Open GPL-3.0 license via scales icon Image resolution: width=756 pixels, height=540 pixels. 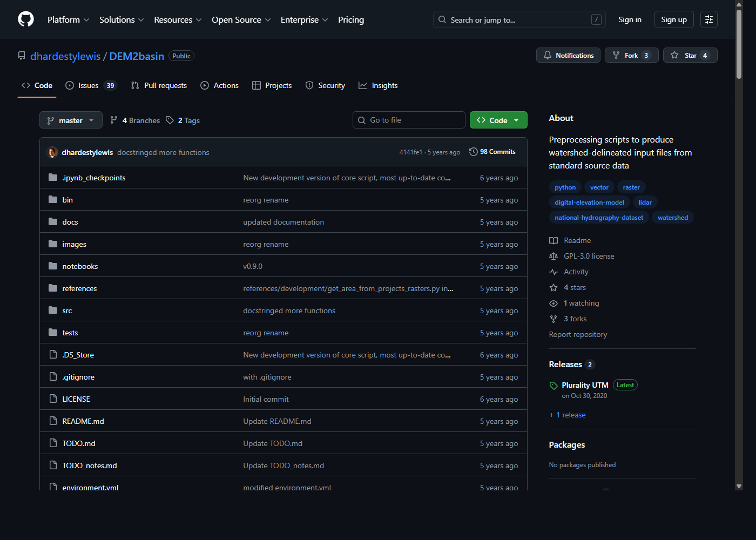[x=553, y=256]
